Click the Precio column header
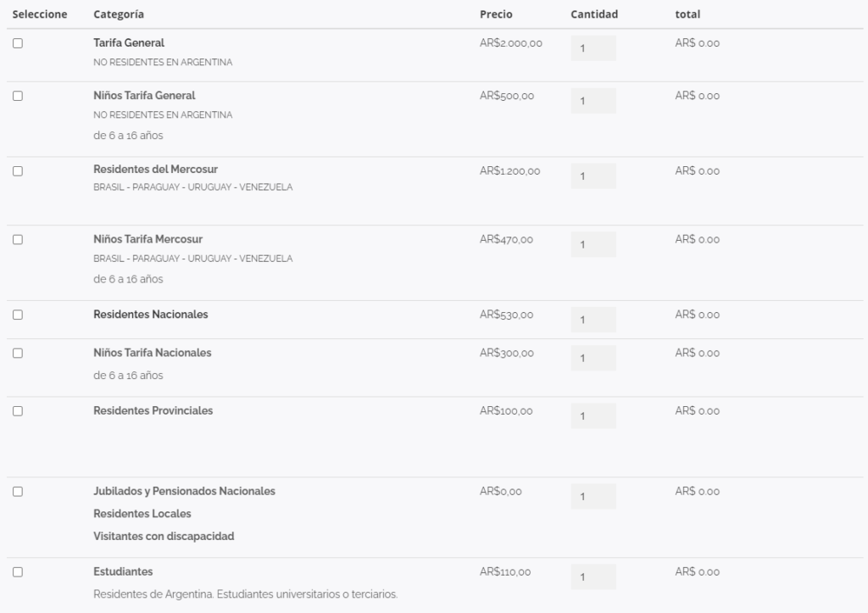Screen dimensions: 868x613 click(x=496, y=14)
